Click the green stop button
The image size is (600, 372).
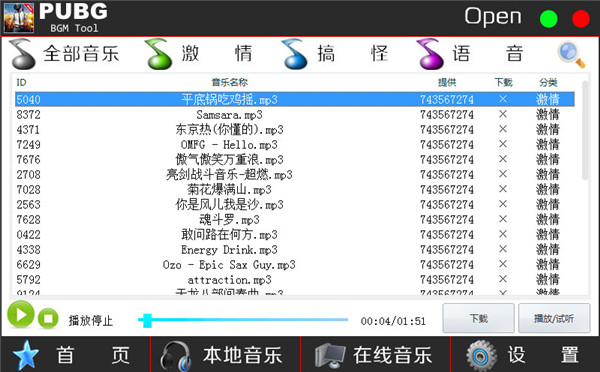[48, 318]
